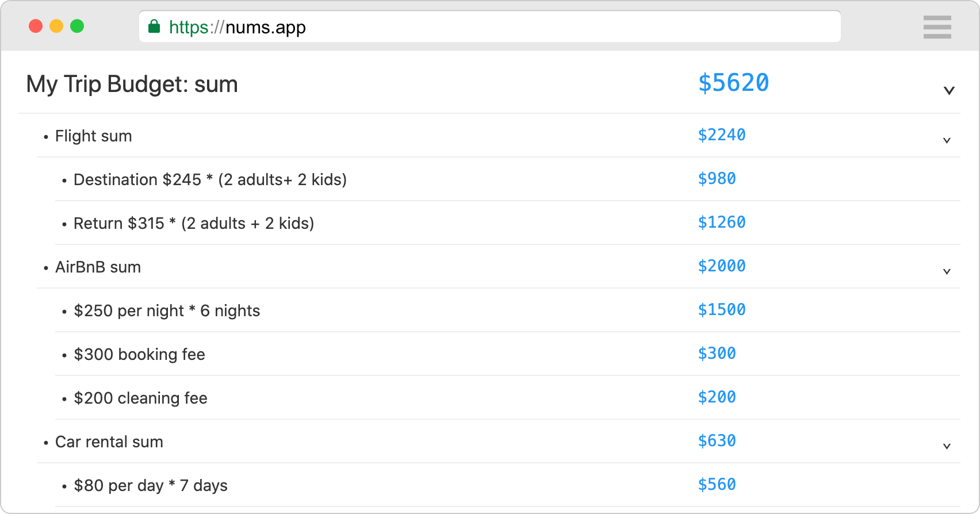
Task: Click the $560 car rental result
Action: [717, 485]
